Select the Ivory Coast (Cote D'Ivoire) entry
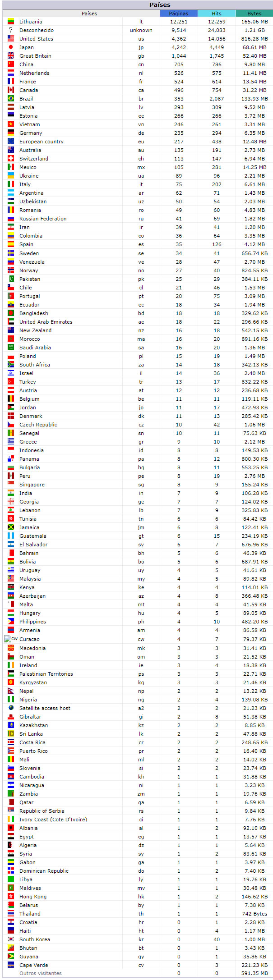This screenshot has height=980, width=273. 53,820
